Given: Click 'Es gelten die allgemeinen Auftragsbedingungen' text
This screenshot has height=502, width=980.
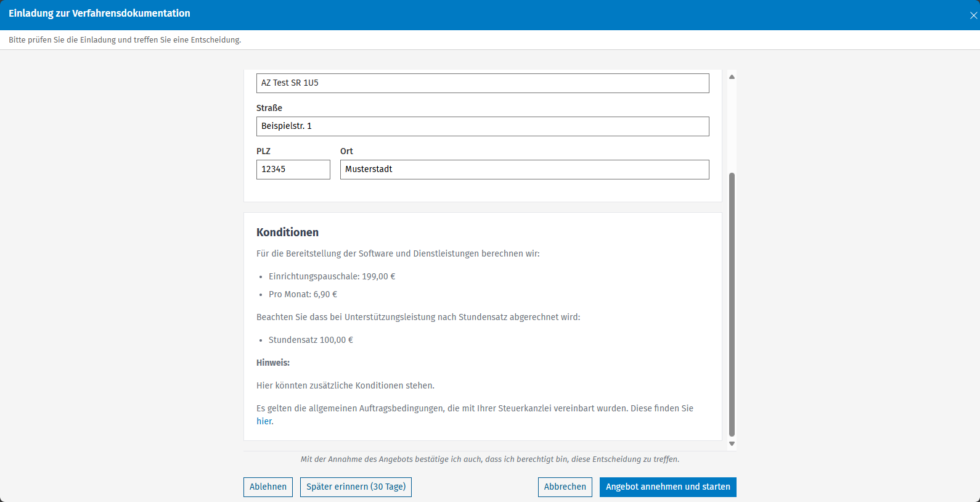Looking at the screenshot, I should (475, 414).
